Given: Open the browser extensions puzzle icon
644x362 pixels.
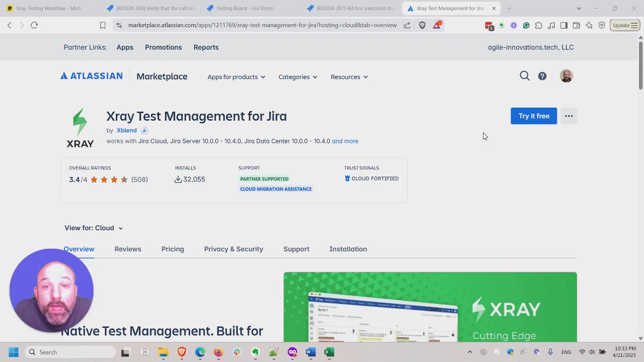Looking at the screenshot, I should pos(539,25).
